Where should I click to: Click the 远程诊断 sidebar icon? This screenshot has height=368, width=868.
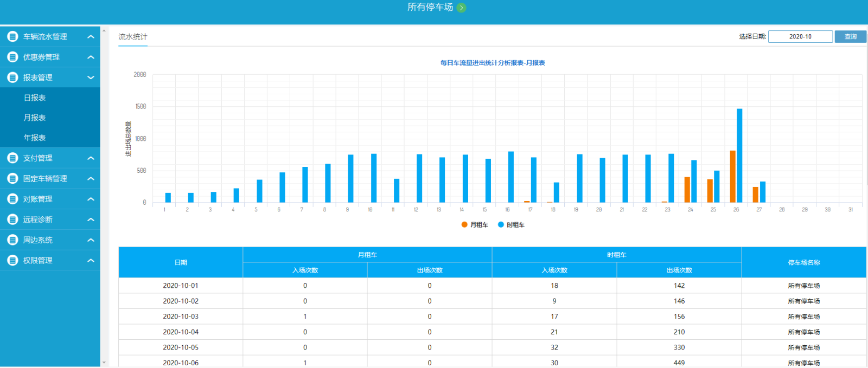[12, 219]
